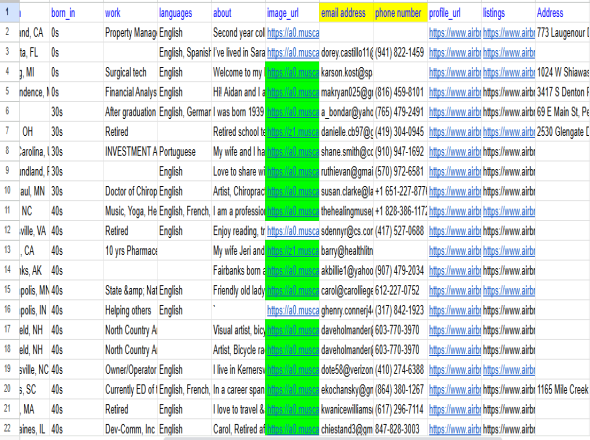Click Helping others work cell
Image resolution: width=590 pixels, height=440 pixels.
(x=131, y=310)
